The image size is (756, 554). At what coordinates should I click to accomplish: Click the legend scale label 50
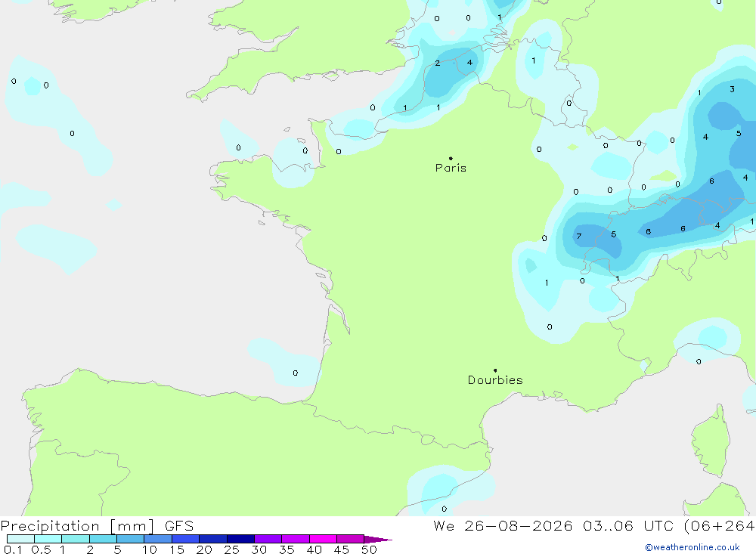pos(369,549)
